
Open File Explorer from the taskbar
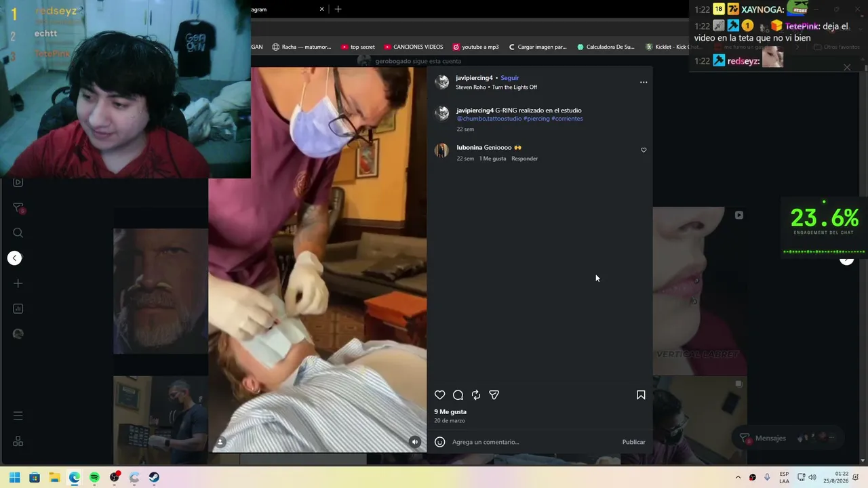54,477
